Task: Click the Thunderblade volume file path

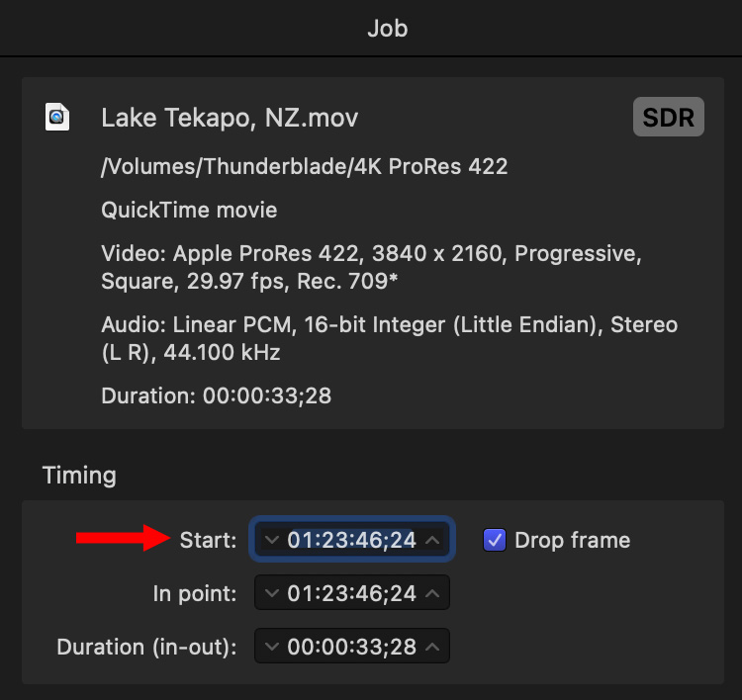Action: click(x=304, y=167)
